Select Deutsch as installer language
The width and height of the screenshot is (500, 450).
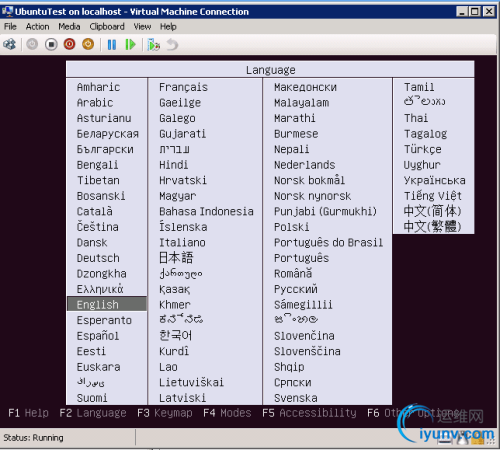[x=98, y=258]
